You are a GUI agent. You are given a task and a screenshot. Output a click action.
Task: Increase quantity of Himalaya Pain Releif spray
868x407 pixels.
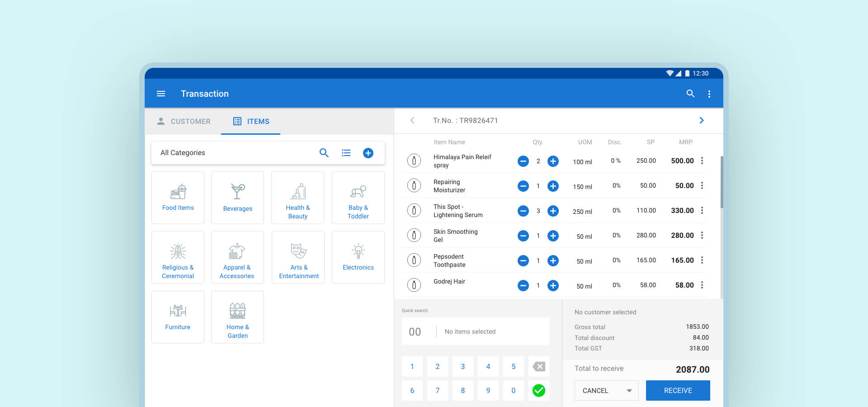(553, 161)
